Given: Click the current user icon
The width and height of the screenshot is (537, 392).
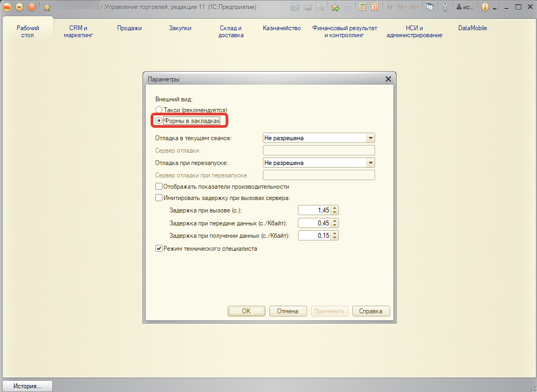Looking at the screenshot, I should 465,7.
